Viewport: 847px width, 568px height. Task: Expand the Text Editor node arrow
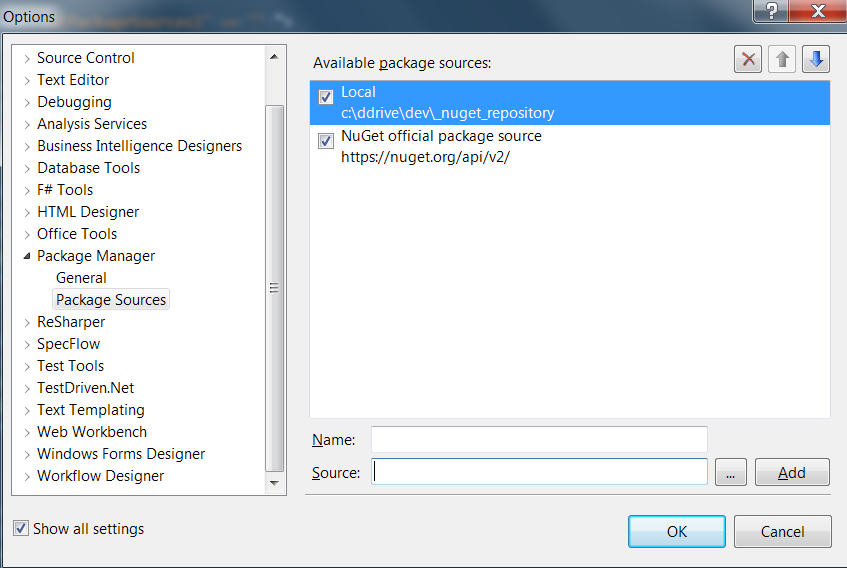pyautogui.click(x=26, y=80)
